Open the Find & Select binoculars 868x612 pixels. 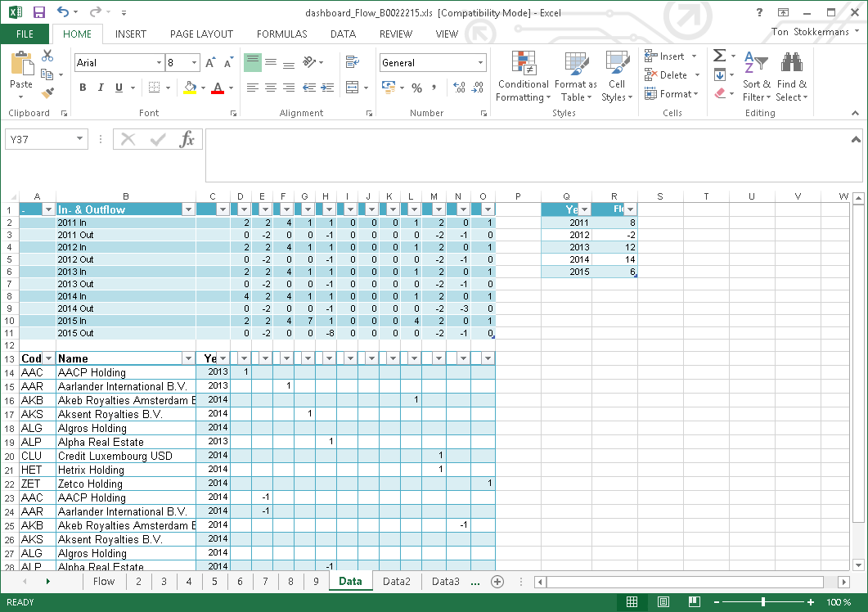coord(792,77)
